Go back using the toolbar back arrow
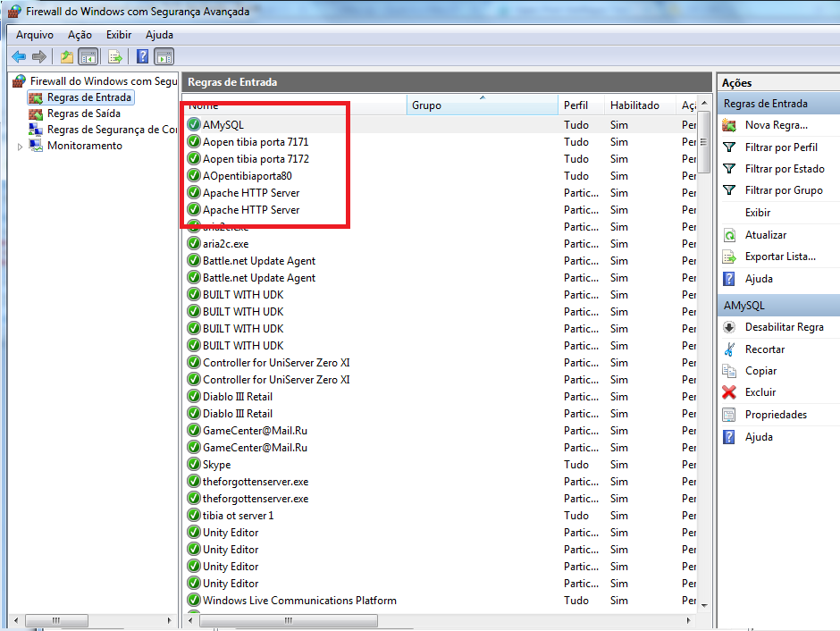Viewport: 840px width, 631px height. pyautogui.click(x=19, y=56)
